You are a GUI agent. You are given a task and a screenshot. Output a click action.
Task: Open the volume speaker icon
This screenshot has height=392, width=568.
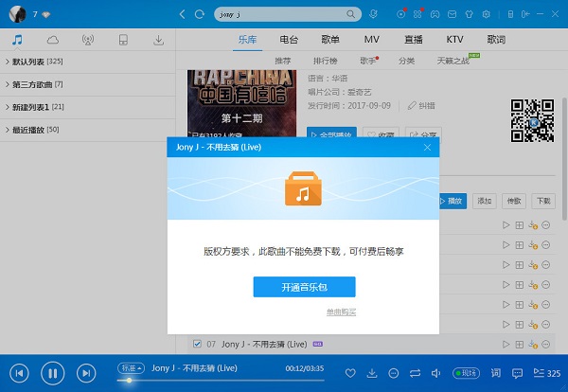pos(435,373)
